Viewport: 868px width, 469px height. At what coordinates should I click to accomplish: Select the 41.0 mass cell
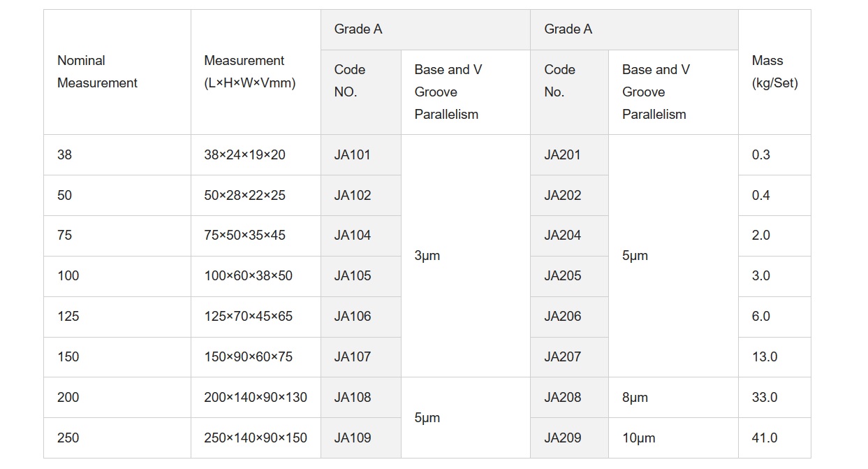(774, 438)
